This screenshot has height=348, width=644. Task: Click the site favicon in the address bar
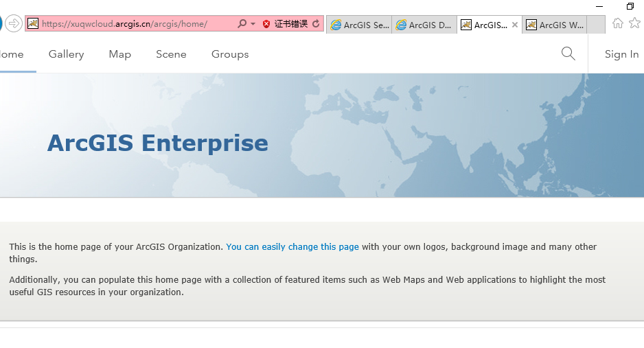point(33,23)
